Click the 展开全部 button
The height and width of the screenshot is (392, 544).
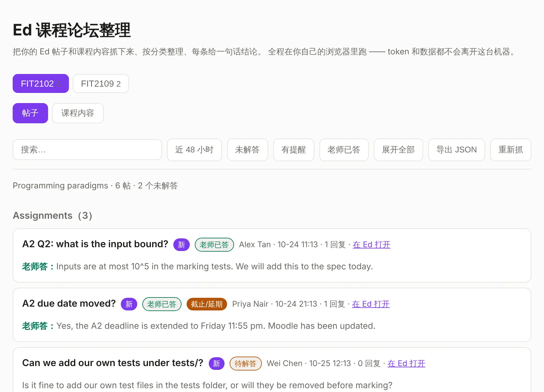pyautogui.click(x=399, y=150)
